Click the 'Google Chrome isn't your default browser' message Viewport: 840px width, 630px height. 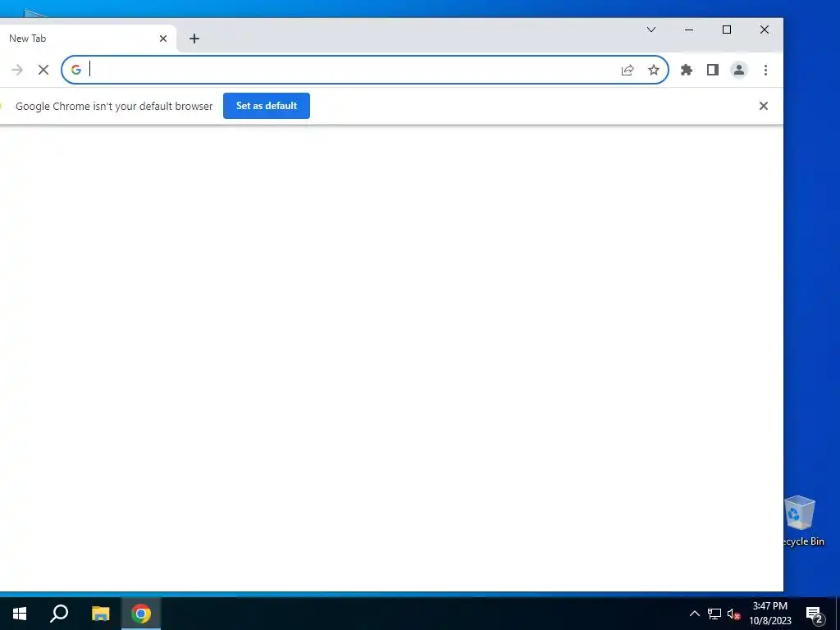coord(114,106)
